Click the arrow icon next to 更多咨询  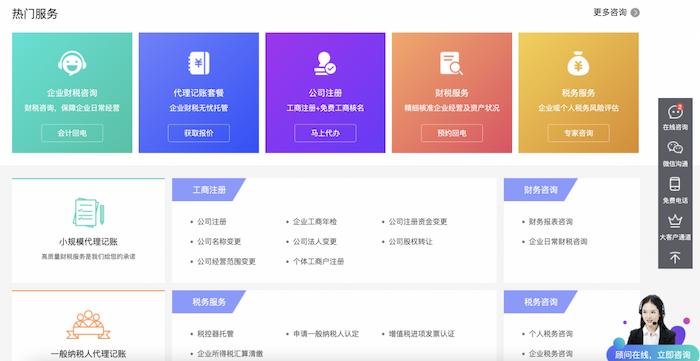click(635, 12)
